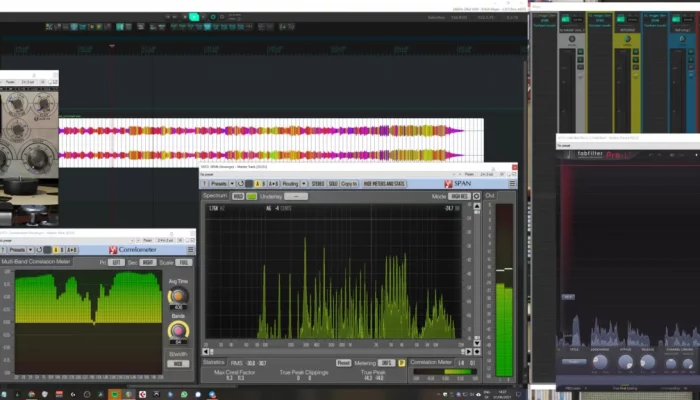The height and width of the screenshot is (400, 700).
Task: Open the Metering DBFS selector
Action: tap(386, 362)
